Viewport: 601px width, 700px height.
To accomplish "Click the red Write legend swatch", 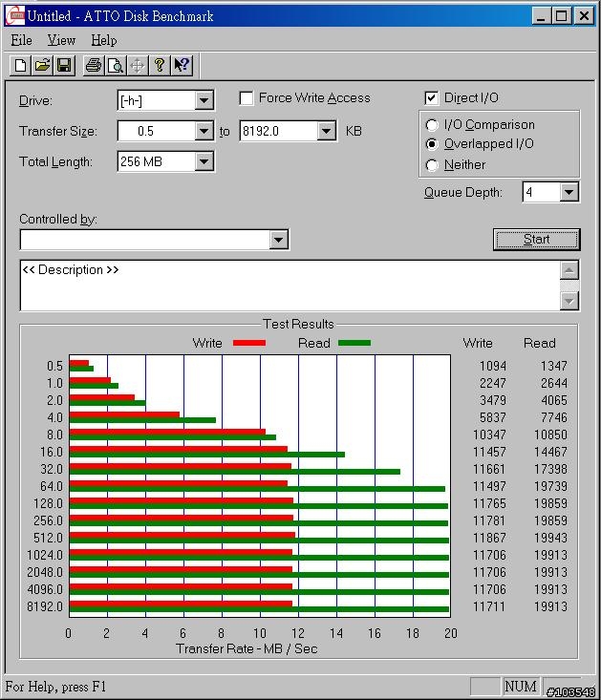I will (x=249, y=343).
